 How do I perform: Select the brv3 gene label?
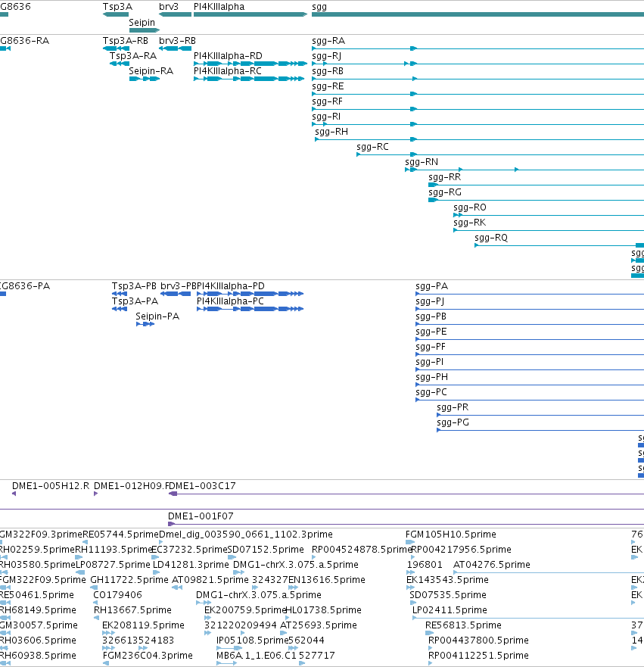pyautogui.click(x=169, y=7)
